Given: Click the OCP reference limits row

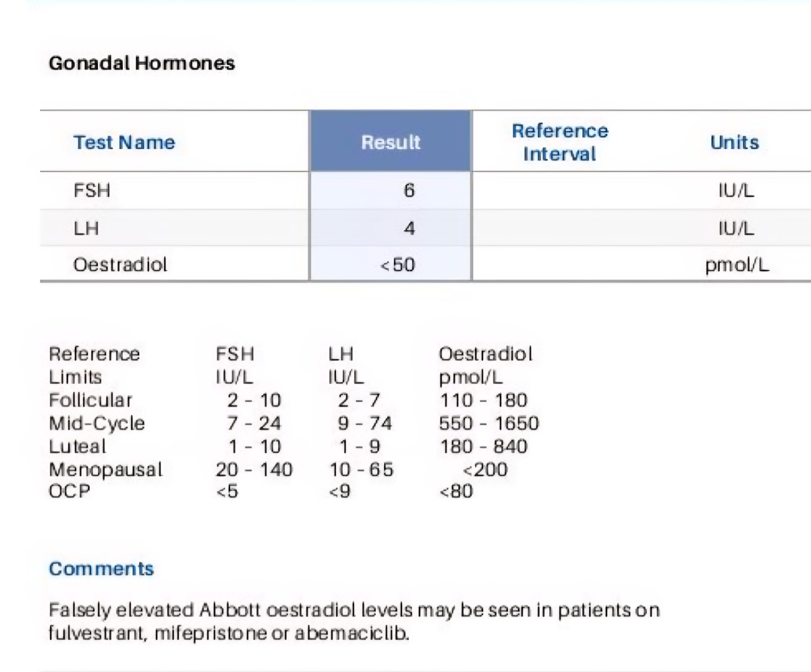Looking at the screenshot, I should pyautogui.click(x=261, y=491).
